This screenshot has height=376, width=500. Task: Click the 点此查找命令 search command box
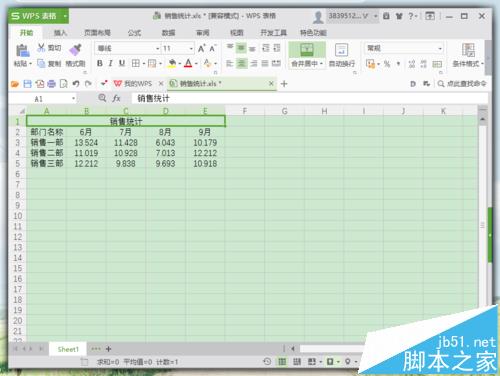tap(463, 84)
